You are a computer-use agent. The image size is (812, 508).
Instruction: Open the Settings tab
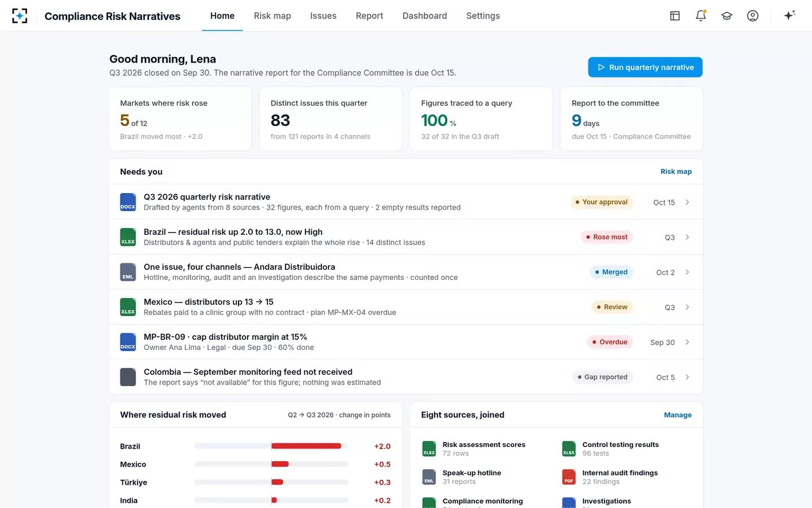(483, 16)
